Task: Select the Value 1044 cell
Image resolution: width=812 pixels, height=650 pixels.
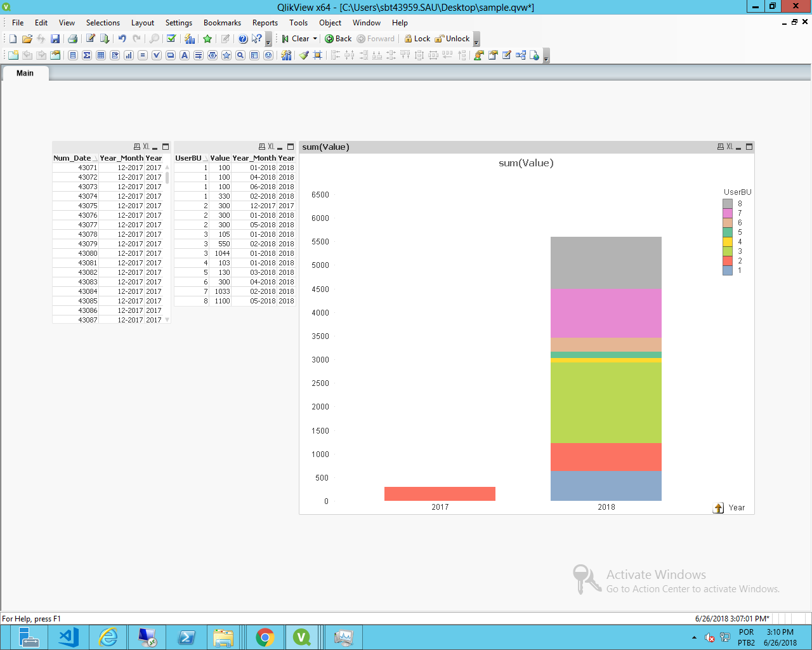Action: point(222,253)
